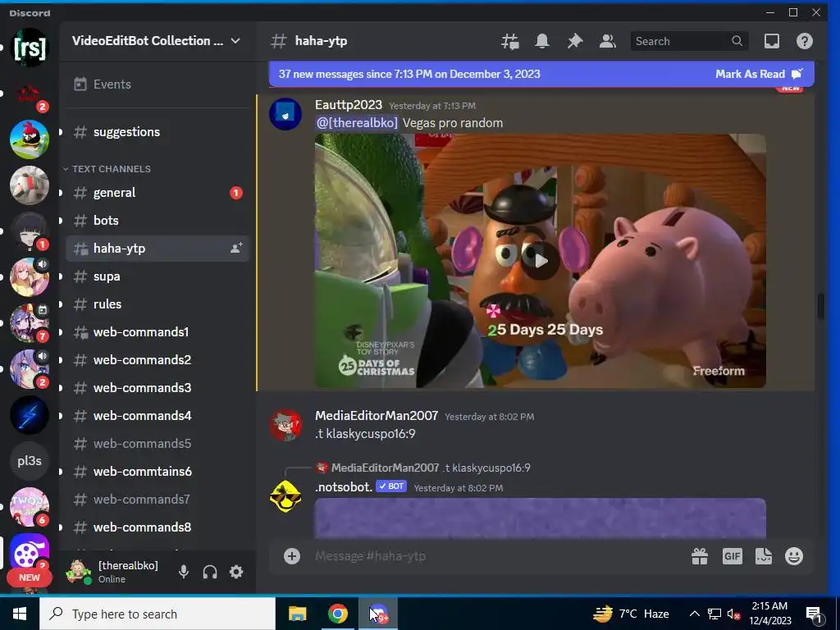Open the Angry Birds red bird server icon
Image resolution: width=840 pixels, height=630 pixels.
pyautogui.click(x=30, y=139)
